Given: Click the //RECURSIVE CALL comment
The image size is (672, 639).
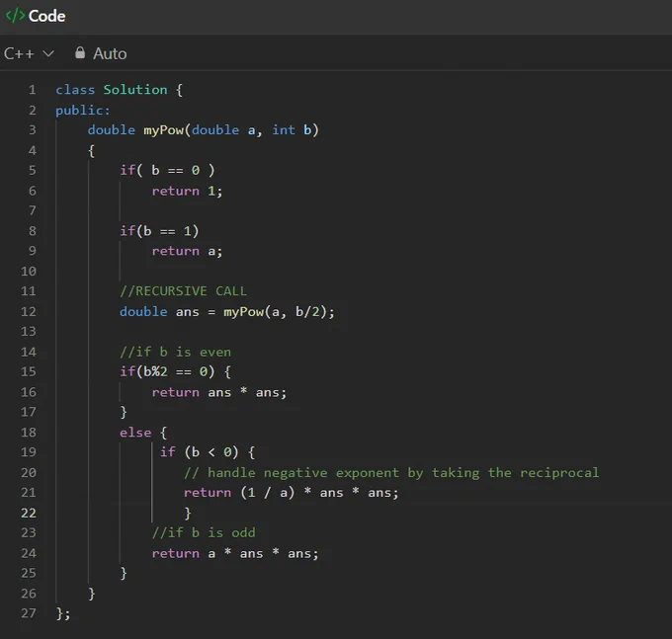Looking at the screenshot, I should tap(183, 290).
